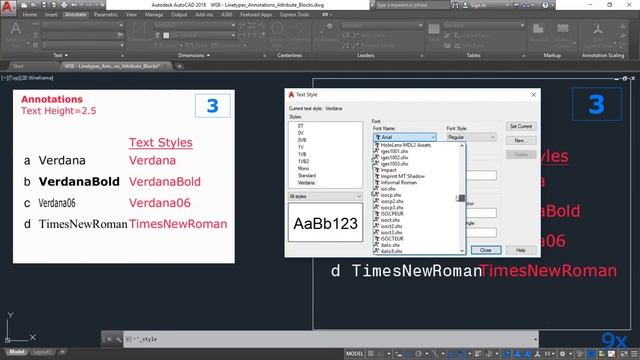This screenshot has height=360, width=640.
Task: Open the Font Style Regular dropdown
Action: [471, 137]
